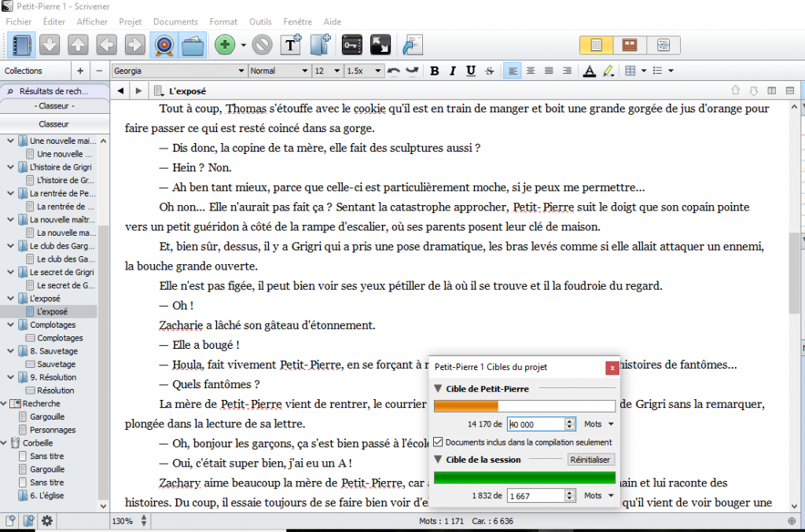Toggle strikethrough formatting
The image size is (805, 532).
click(x=489, y=71)
